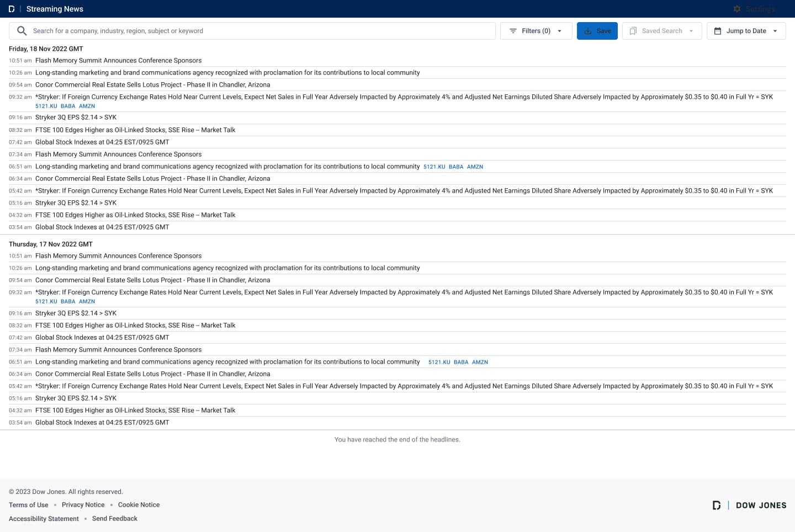Click Streaming News title in header
795x532 pixels.
pos(55,9)
